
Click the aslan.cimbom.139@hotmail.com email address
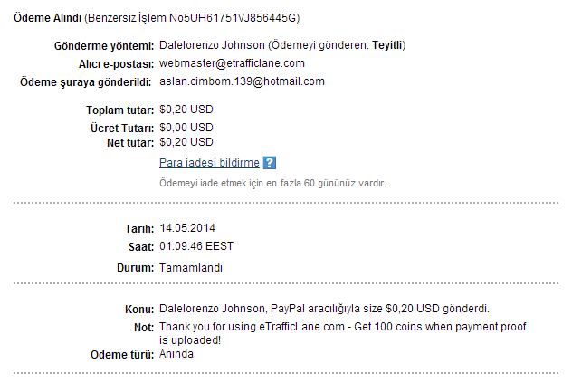point(242,81)
